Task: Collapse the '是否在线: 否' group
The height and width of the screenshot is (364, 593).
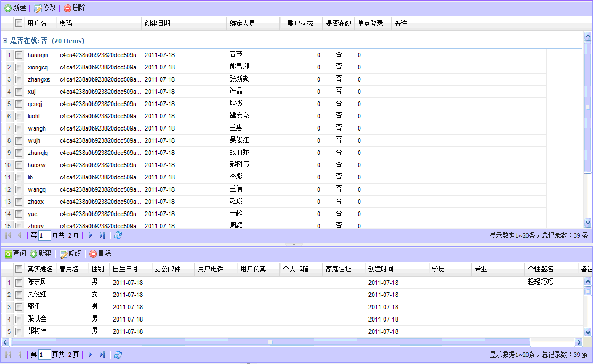Action: [x=5, y=40]
